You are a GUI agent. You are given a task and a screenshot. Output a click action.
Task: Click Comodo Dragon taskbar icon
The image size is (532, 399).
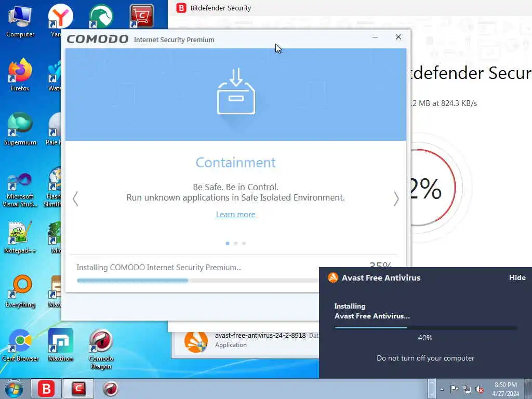tap(110, 389)
